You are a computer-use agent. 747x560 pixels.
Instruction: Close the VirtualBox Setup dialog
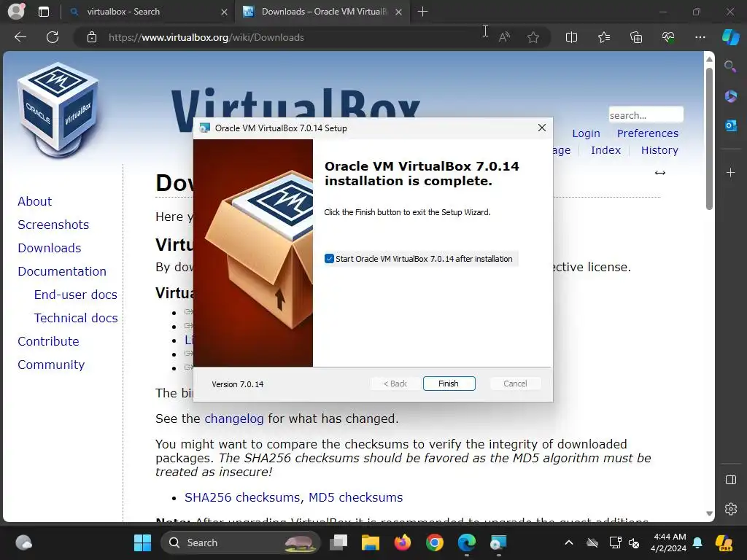pyautogui.click(x=542, y=128)
